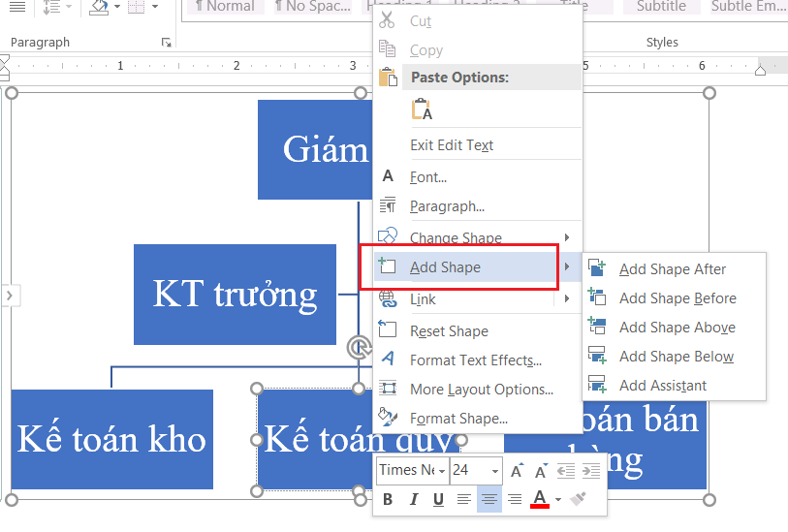This screenshot has width=788, height=532.
Task: Align text left in mini toolbar
Action: (464, 499)
